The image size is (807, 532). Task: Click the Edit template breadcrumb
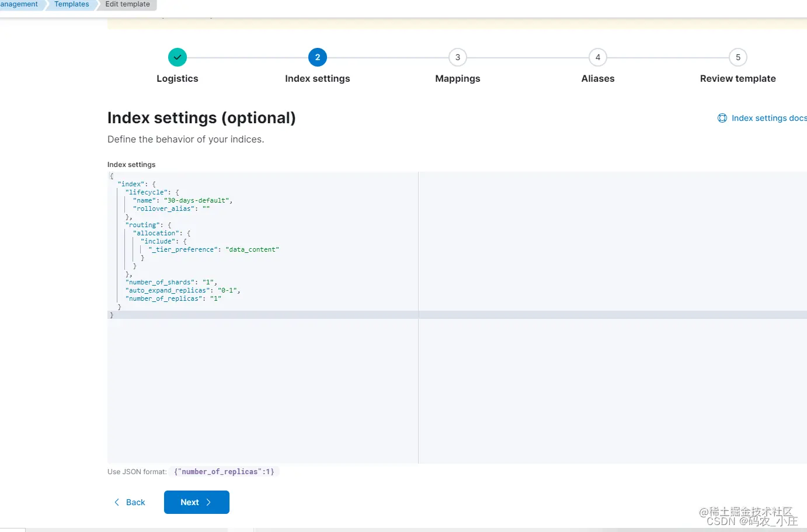pyautogui.click(x=128, y=4)
